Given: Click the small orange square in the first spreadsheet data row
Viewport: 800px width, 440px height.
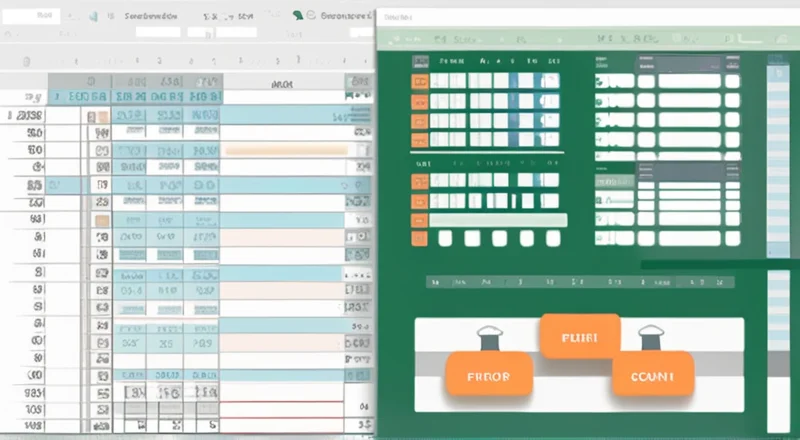Looking at the screenshot, I should (x=101, y=117).
